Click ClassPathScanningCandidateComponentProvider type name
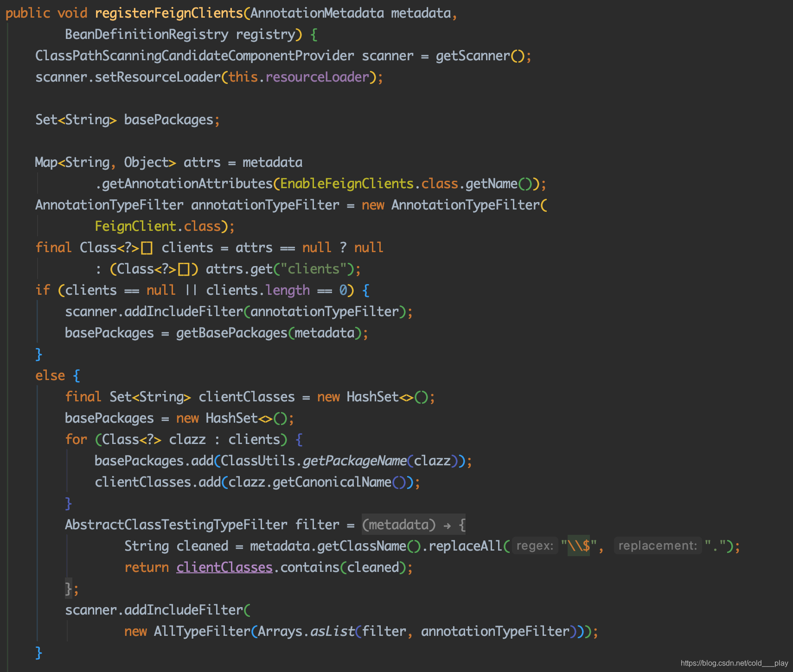This screenshot has width=793, height=672. click(x=195, y=56)
